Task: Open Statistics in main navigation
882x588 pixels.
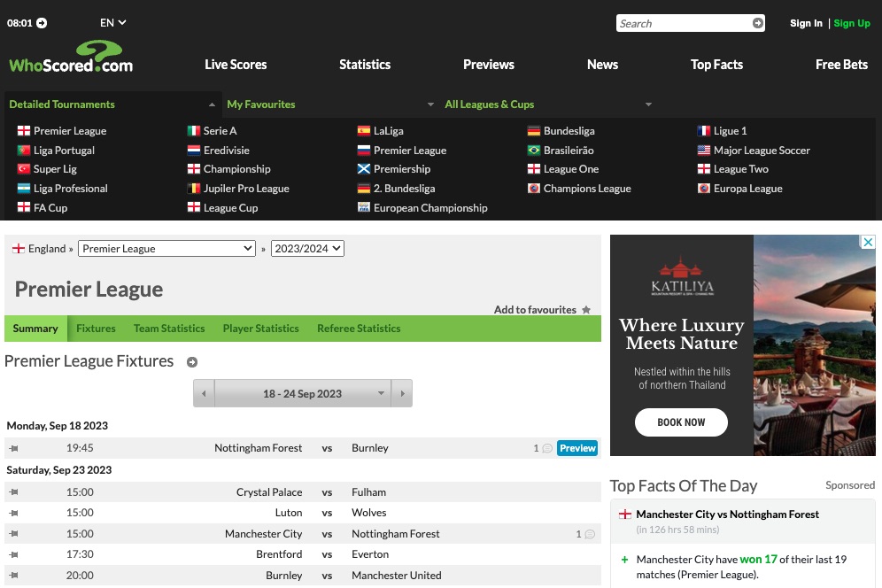Action: [x=365, y=65]
